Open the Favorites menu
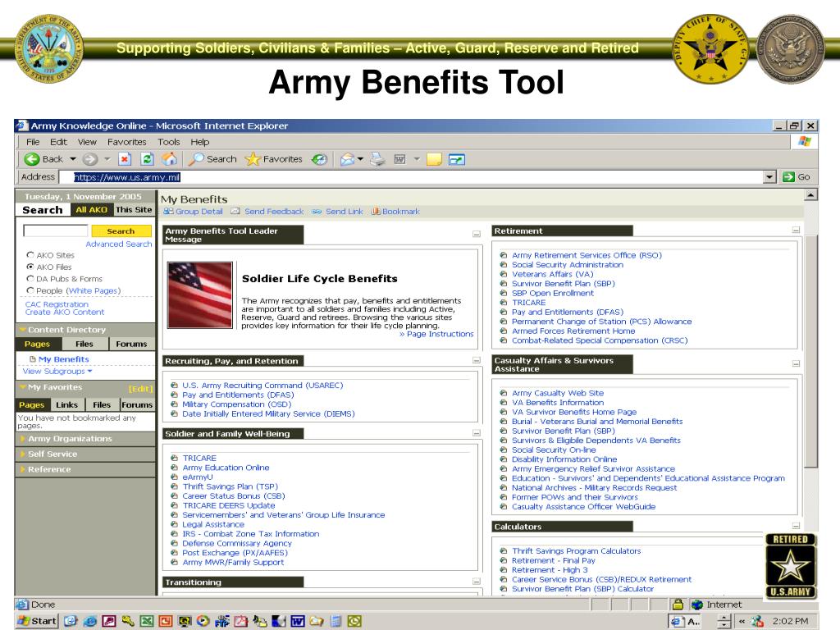840x630 pixels. coord(127,142)
